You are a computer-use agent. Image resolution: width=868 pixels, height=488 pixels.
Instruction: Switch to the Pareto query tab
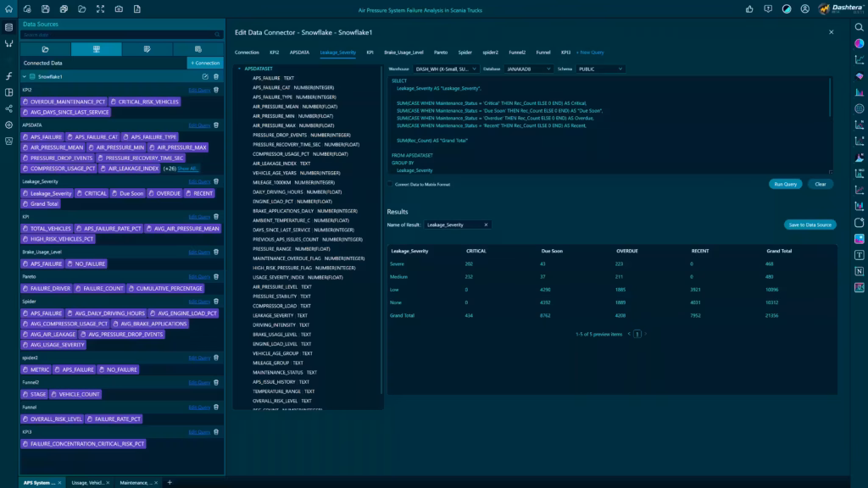[x=441, y=53]
